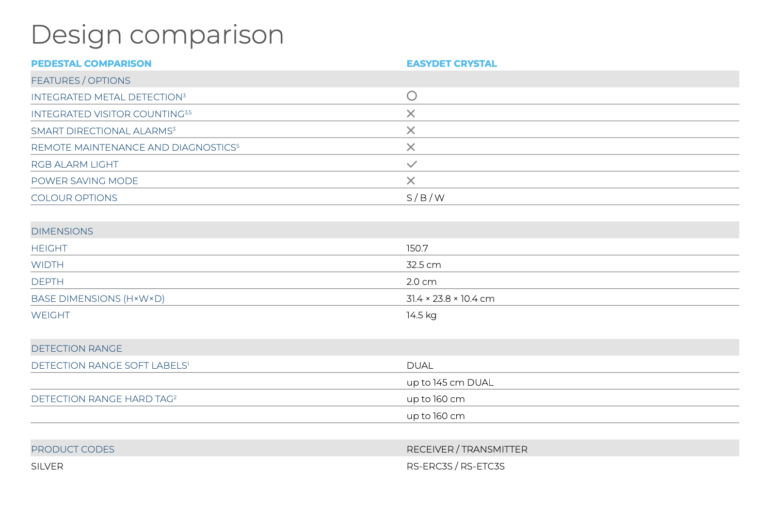This screenshot has height=532, width=770.
Task: Click the cross icon for Remote Maintenance and Diagnostics
Action: [x=411, y=147]
